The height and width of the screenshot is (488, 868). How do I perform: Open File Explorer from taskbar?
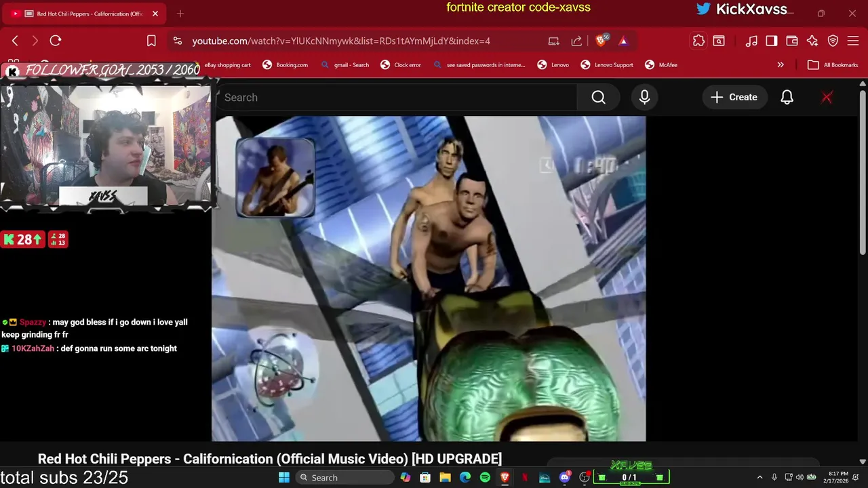(445, 478)
